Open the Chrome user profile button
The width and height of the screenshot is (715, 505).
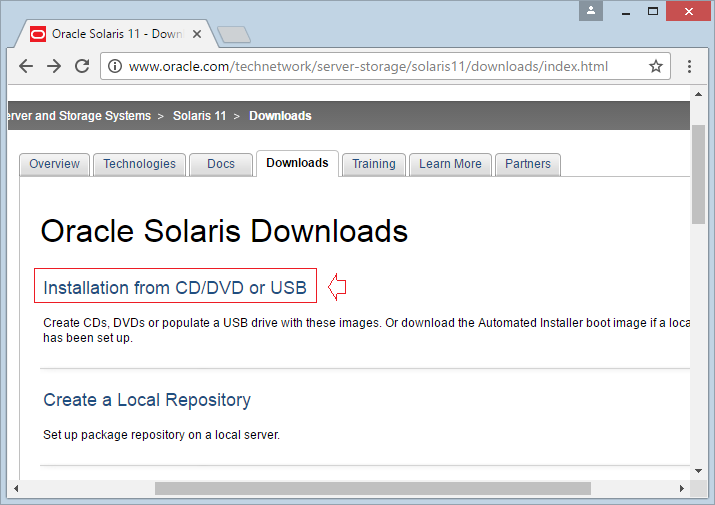pyautogui.click(x=591, y=11)
